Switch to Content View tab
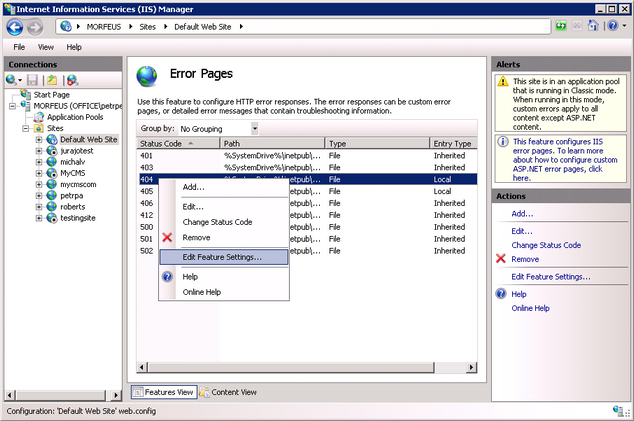 [x=229, y=392]
